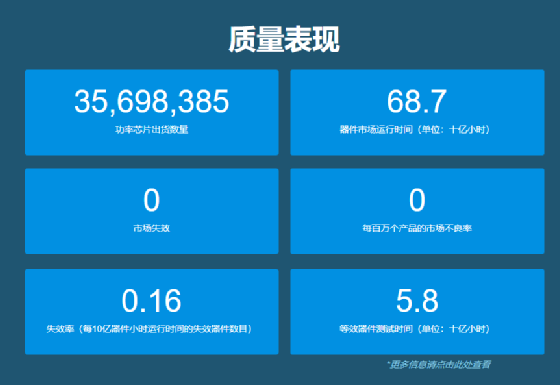
Task: Click the 每百万个产品的市场不良率 label
Action: (417, 228)
